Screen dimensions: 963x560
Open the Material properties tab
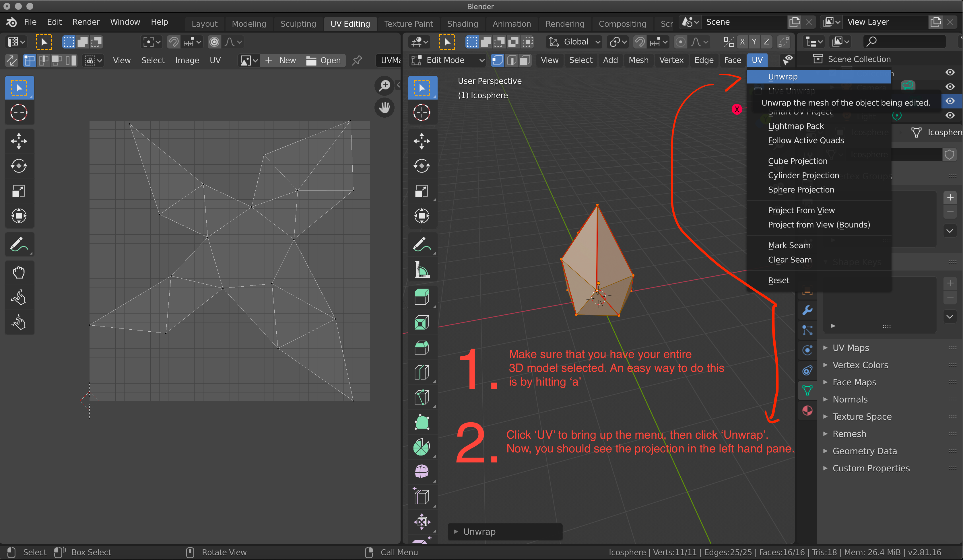click(x=807, y=411)
